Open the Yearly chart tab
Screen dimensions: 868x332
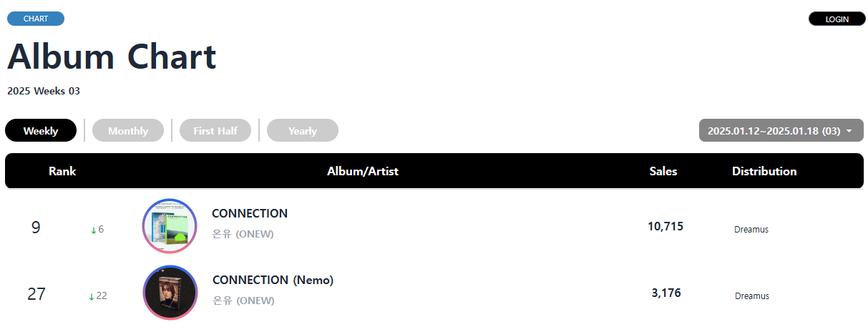click(x=302, y=131)
